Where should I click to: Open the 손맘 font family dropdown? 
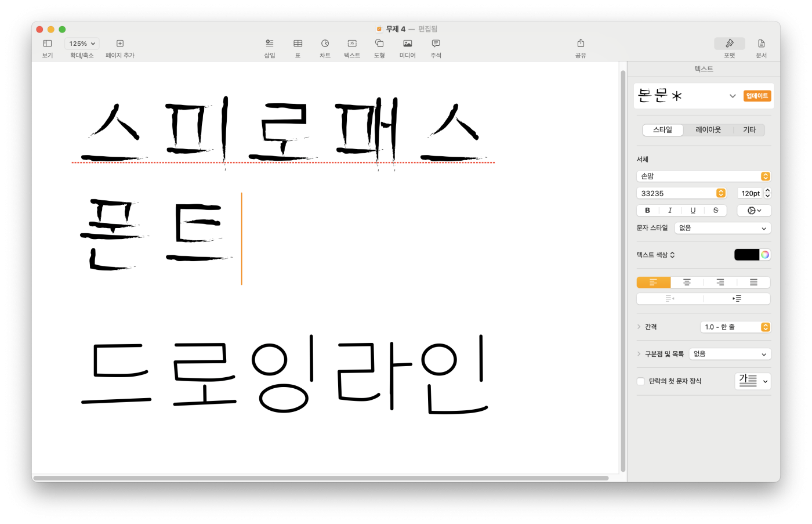[704, 176]
